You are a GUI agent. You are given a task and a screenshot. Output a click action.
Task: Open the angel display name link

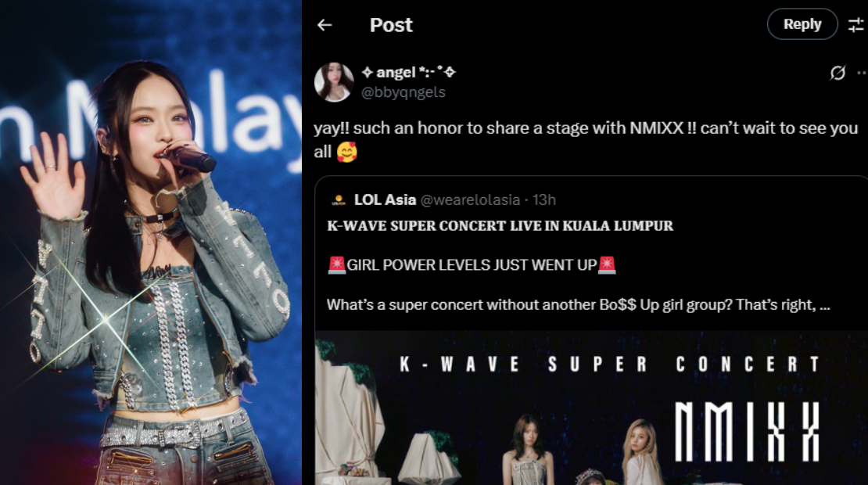point(408,72)
